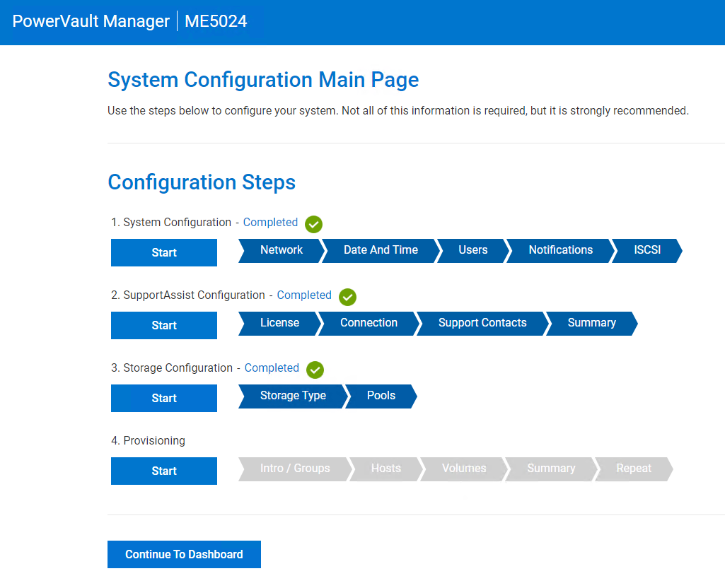Image resolution: width=725 pixels, height=588 pixels.
Task: Start the Provisioning step
Action: click(164, 471)
